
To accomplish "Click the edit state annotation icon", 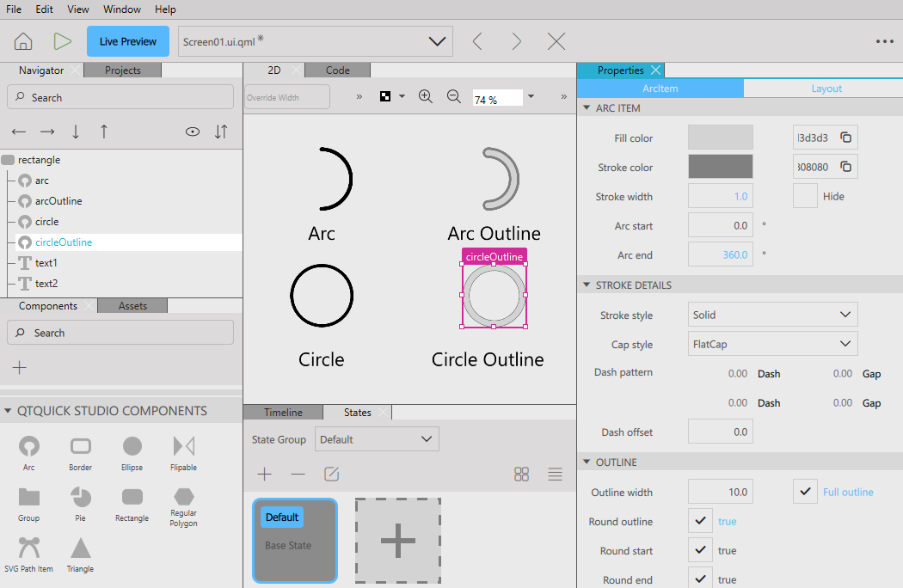I will tap(331, 474).
